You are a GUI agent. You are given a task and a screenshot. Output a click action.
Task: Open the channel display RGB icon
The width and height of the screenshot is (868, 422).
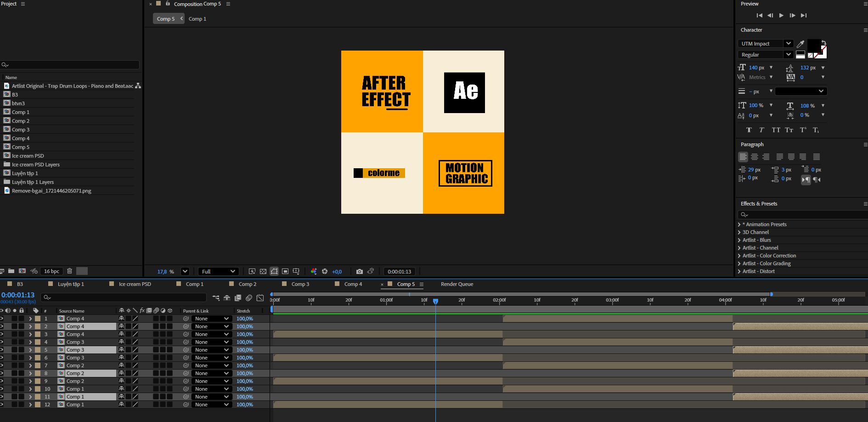tap(314, 272)
